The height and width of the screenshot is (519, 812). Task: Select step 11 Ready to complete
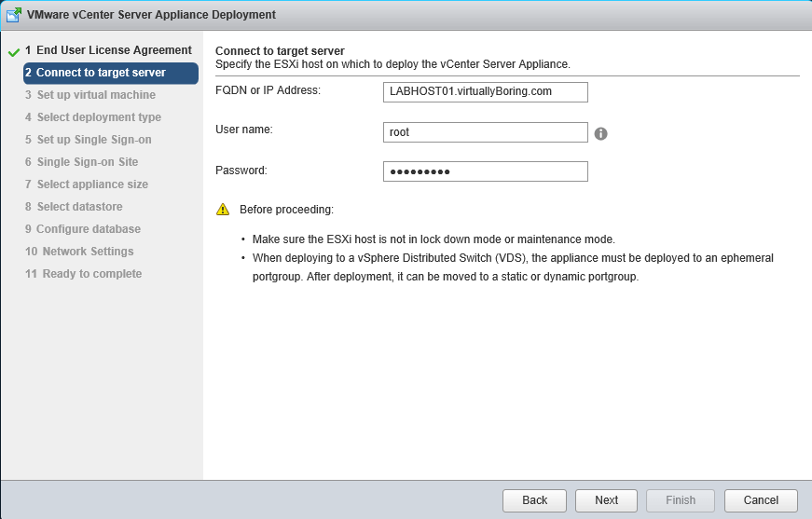(89, 274)
